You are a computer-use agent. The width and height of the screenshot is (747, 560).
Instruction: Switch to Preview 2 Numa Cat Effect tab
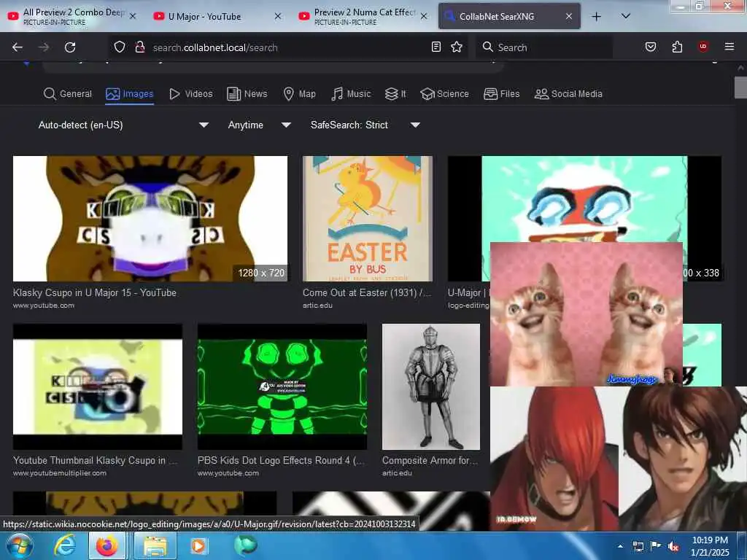pyautogui.click(x=363, y=16)
